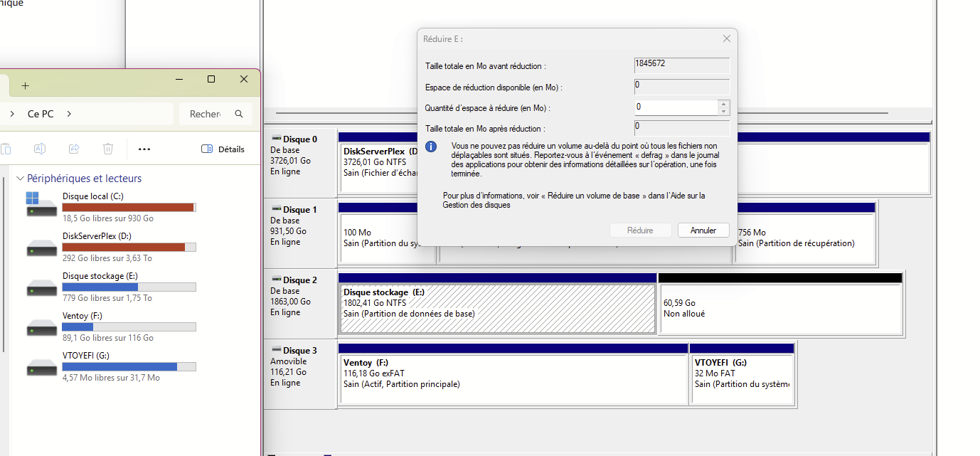Toggle the Détails pane button
Screen dimensions: 980x456
(x=223, y=149)
